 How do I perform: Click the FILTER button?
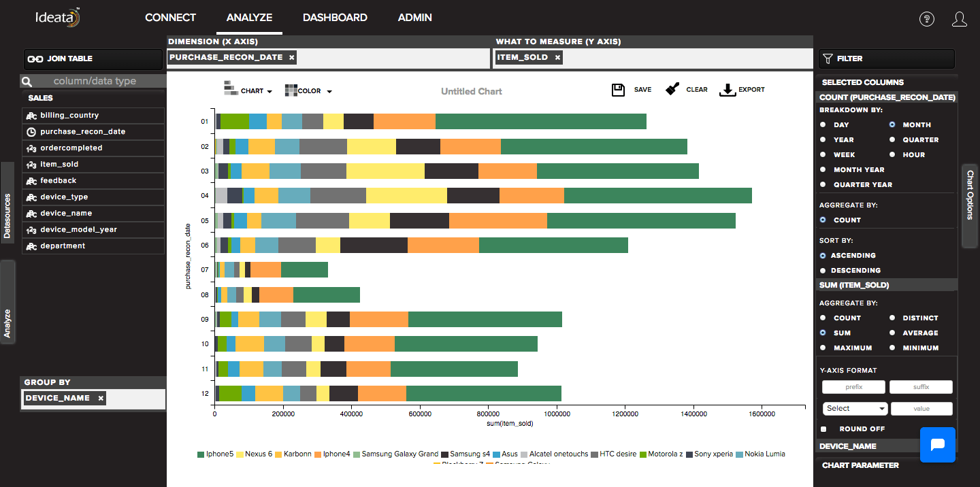pos(886,59)
